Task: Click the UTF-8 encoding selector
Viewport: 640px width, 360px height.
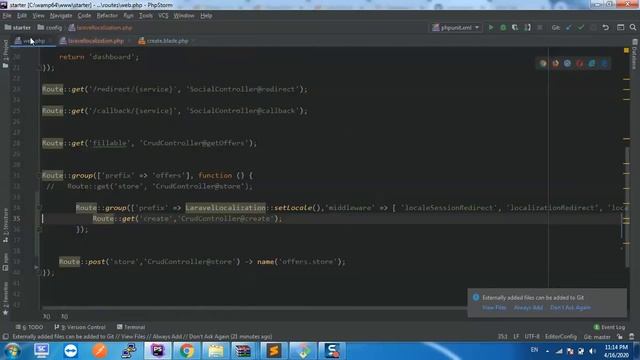Action: click(x=532, y=337)
